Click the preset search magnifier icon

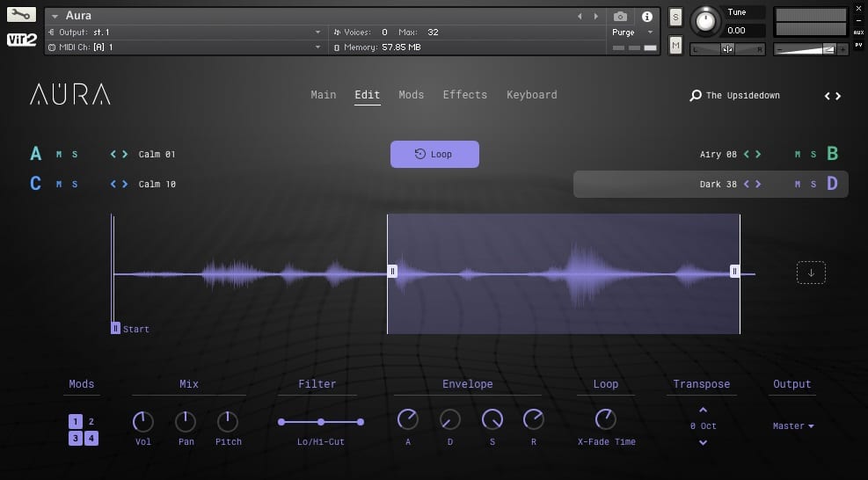(696, 96)
